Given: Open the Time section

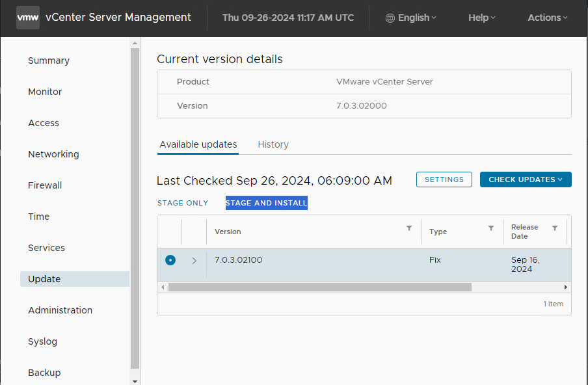Looking at the screenshot, I should tap(38, 217).
